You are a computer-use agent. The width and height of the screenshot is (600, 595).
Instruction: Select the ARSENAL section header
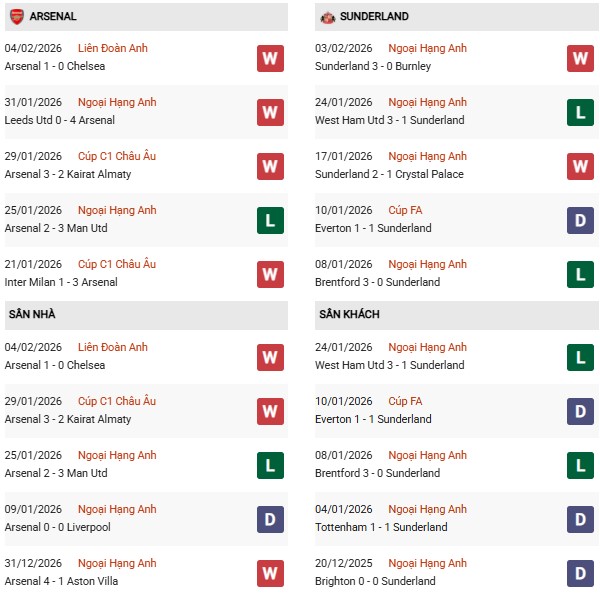pyautogui.click(x=53, y=17)
